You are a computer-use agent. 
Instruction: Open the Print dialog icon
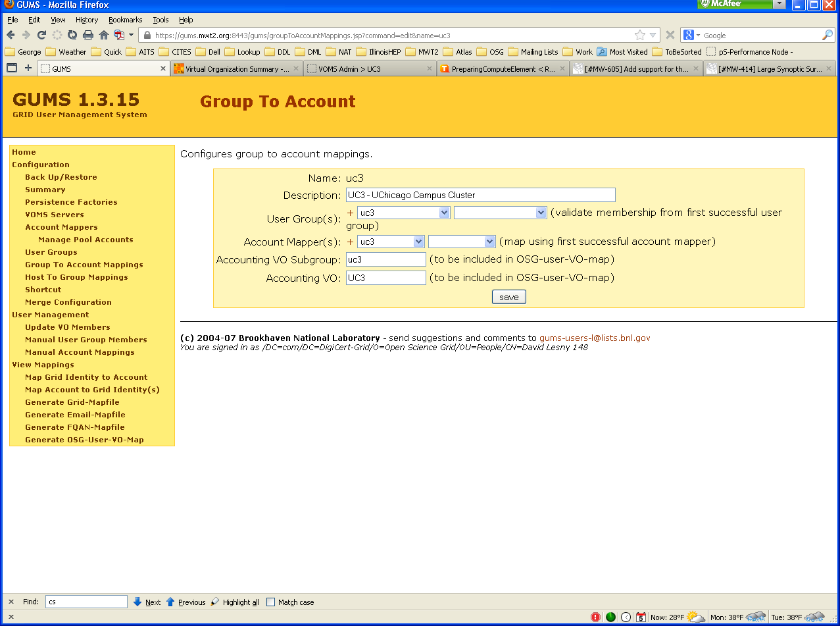[87, 35]
